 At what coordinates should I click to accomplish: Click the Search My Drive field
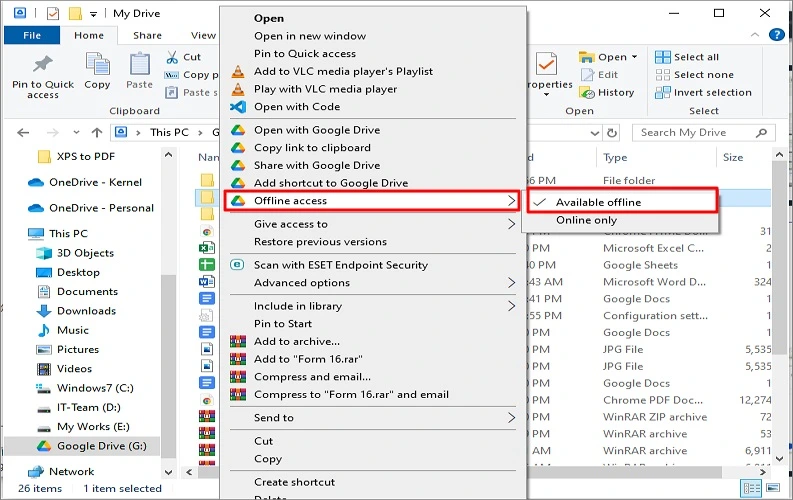click(x=703, y=132)
